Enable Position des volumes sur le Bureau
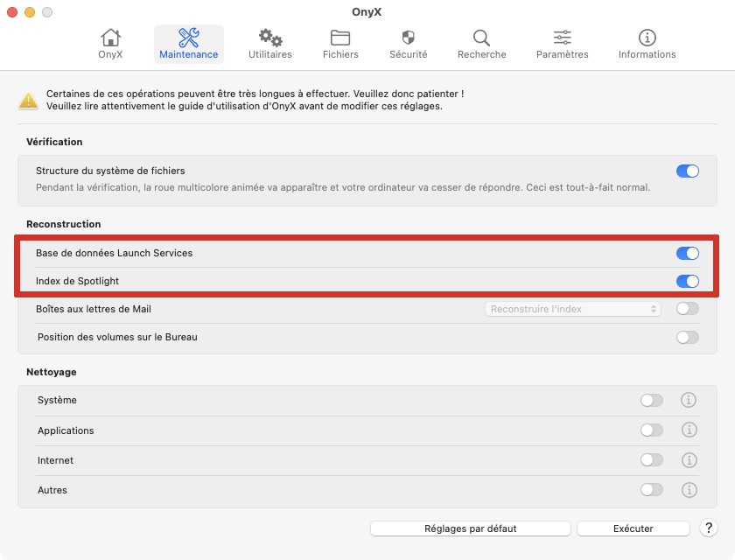This screenshot has width=735, height=560. 687,337
